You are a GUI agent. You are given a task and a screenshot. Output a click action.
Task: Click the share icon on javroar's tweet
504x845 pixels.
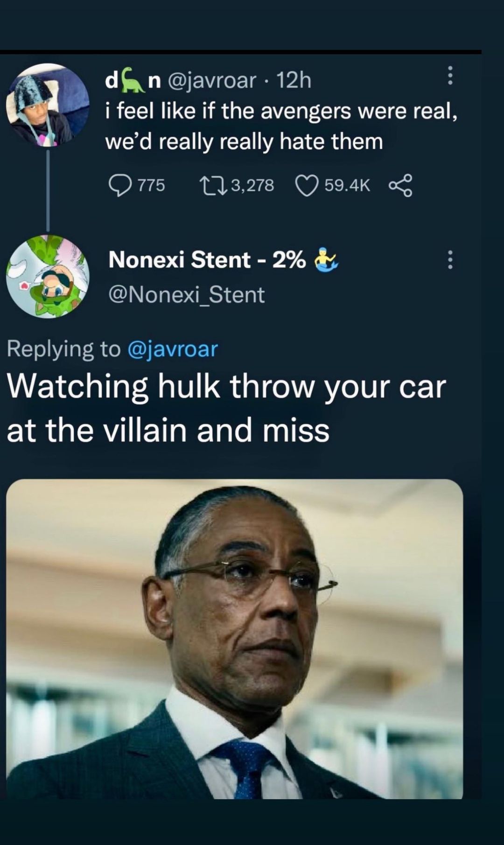click(400, 186)
